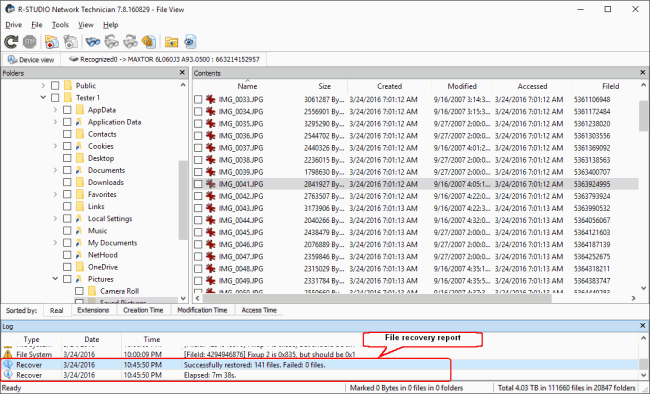The image size is (650, 394).
Task: Click the Up One Level folder icon
Action: point(171,41)
